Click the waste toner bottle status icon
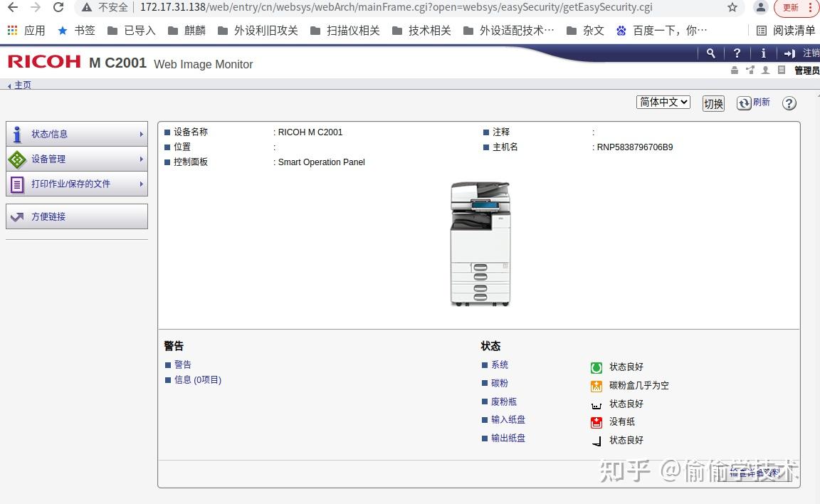820x504 pixels. [x=596, y=405]
